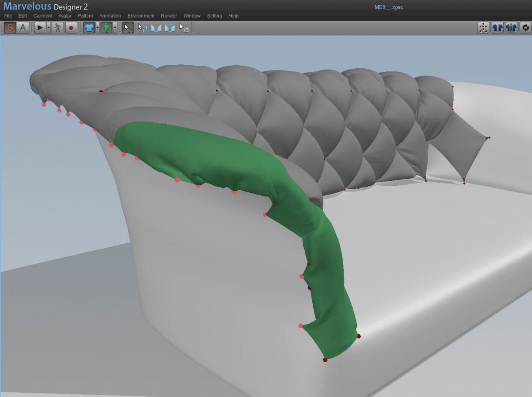Toggle the green avatar display icon
532x397 pixels.
point(106,28)
